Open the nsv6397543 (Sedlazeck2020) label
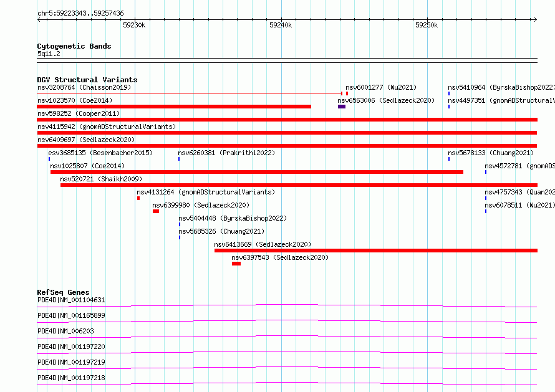The image size is (555, 392). coord(280,257)
